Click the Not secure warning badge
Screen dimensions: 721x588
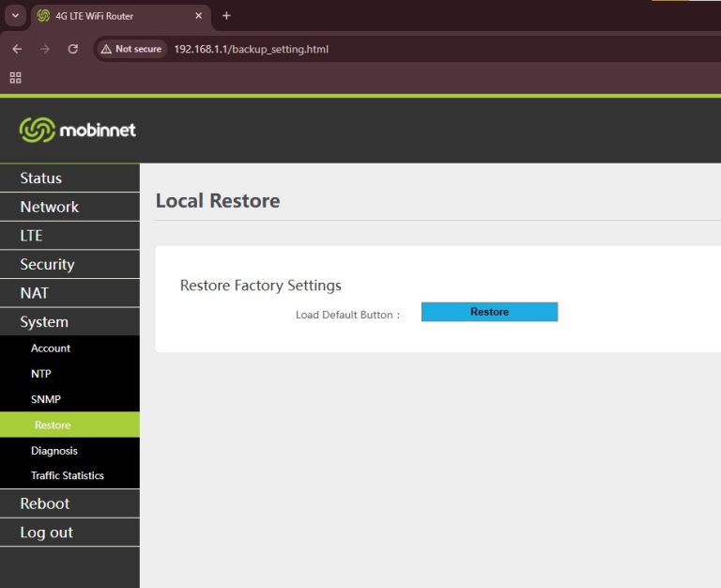point(131,49)
